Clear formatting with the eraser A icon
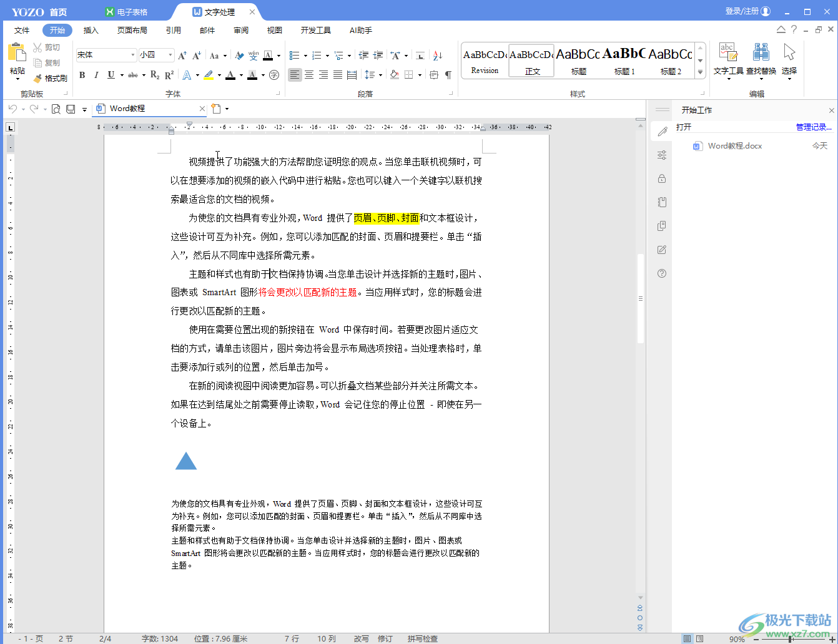The image size is (838, 644). pos(239,56)
